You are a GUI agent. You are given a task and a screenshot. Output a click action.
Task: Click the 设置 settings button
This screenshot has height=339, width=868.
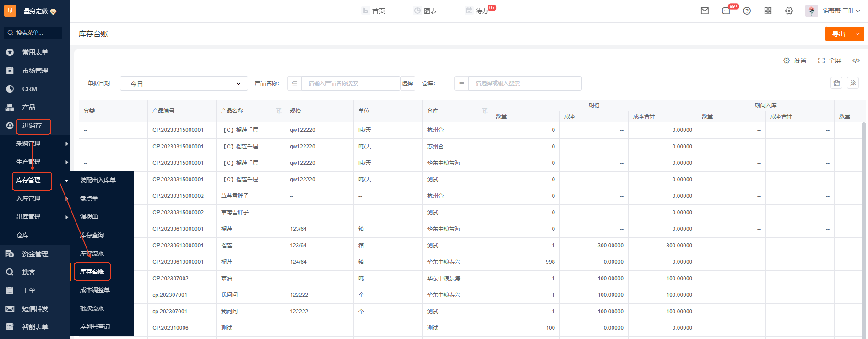tap(795, 60)
